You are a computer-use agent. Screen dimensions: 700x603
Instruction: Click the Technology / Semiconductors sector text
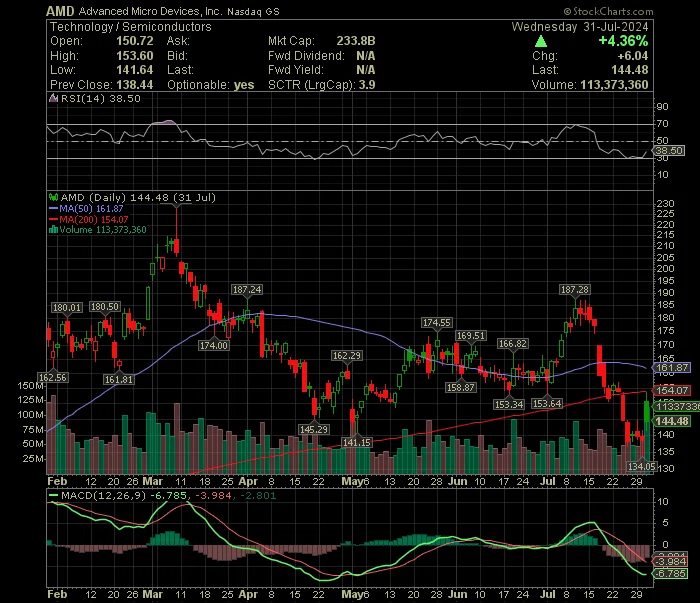click(x=130, y=27)
